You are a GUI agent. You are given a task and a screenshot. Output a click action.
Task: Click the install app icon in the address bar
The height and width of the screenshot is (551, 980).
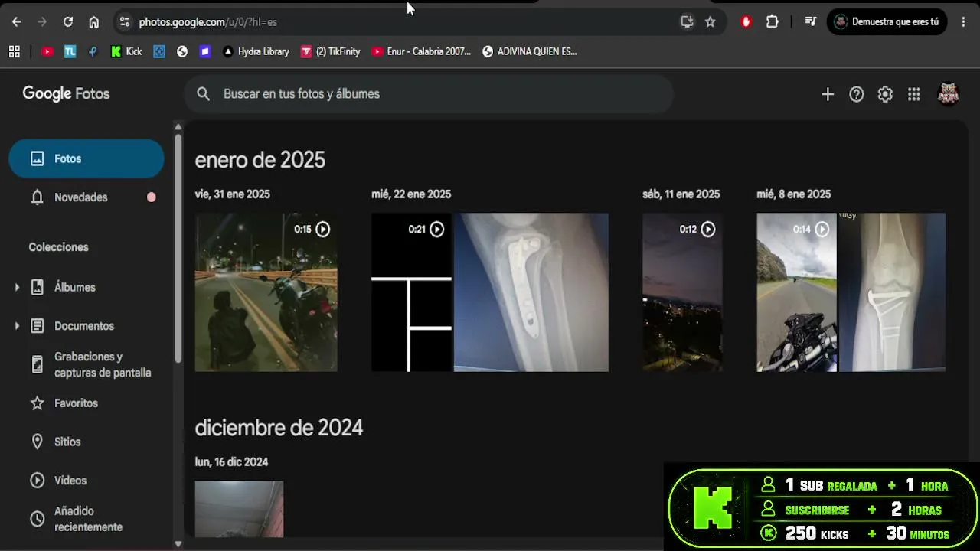[x=687, y=22]
